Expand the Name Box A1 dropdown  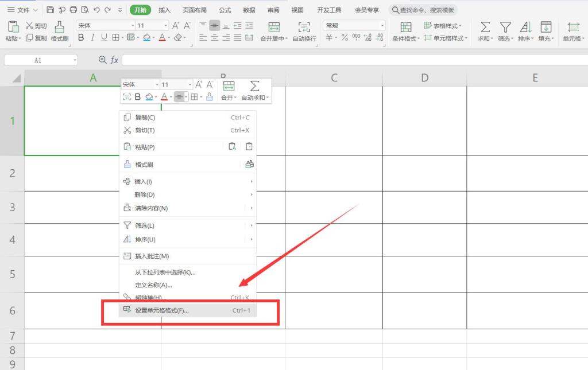[x=75, y=60]
